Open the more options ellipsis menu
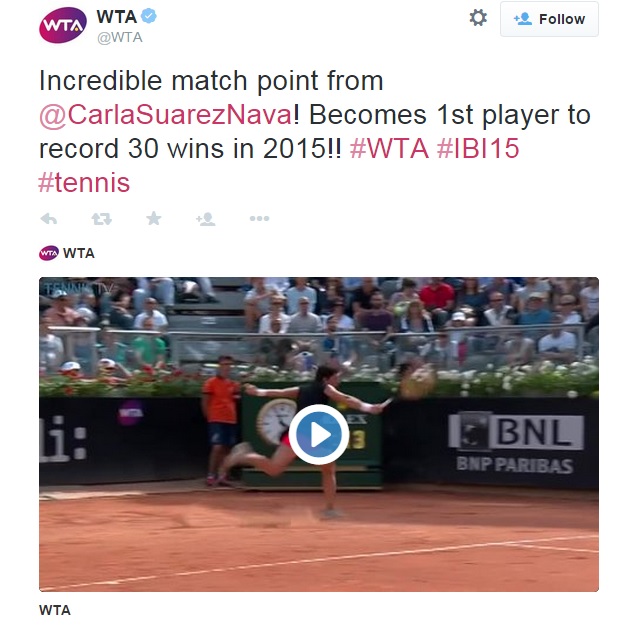The height and width of the screenshot is (625, 638). click(259, 219)
